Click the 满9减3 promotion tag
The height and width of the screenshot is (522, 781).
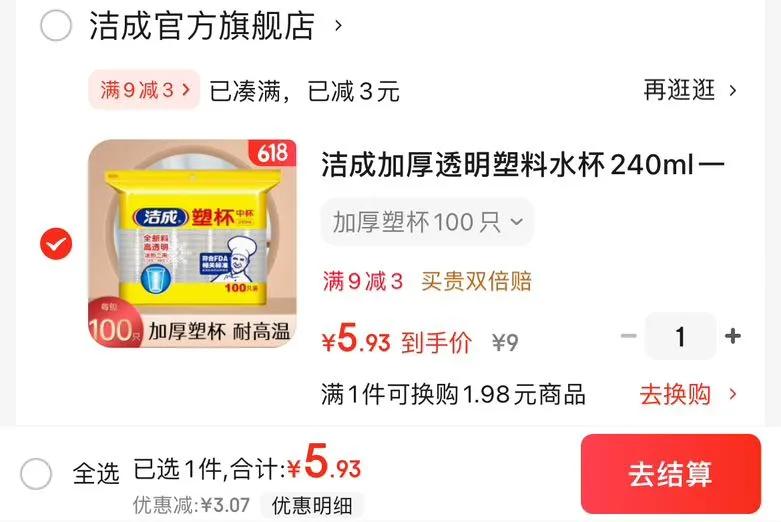coord(144,90)
